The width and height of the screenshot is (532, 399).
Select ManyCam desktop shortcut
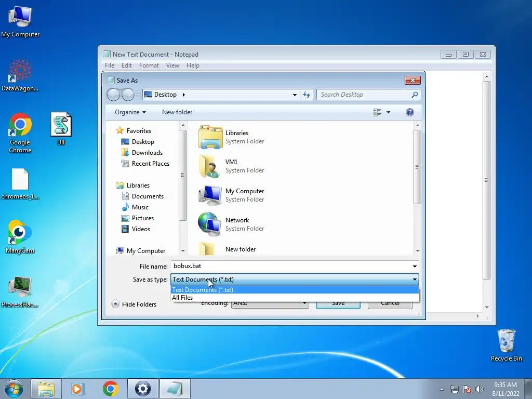[20, 237]
